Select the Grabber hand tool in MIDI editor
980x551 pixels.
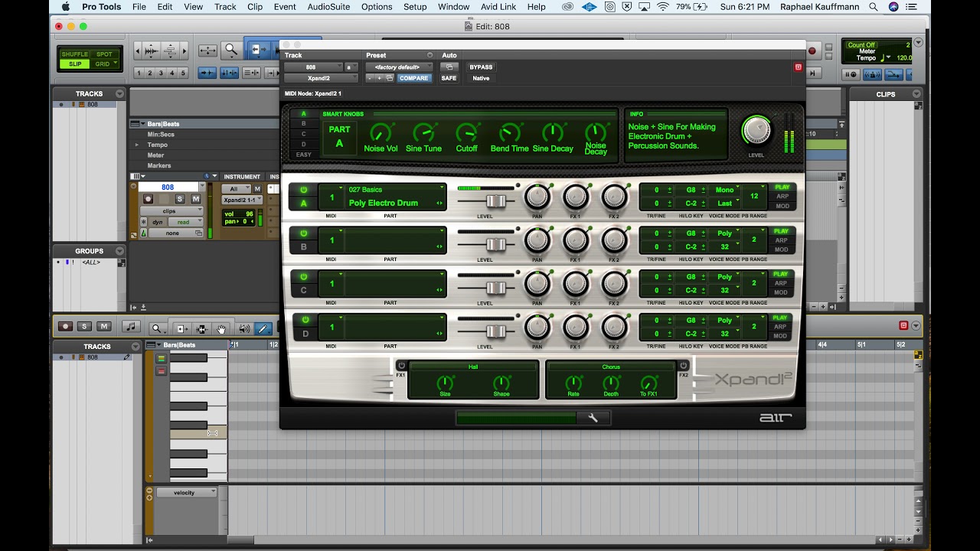click(221, 328)
